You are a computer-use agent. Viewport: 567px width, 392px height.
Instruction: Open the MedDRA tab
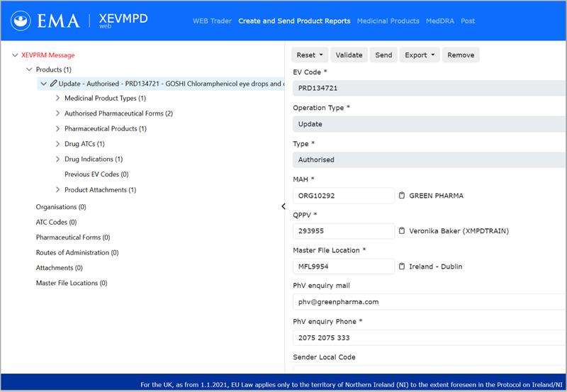[439, 21]
